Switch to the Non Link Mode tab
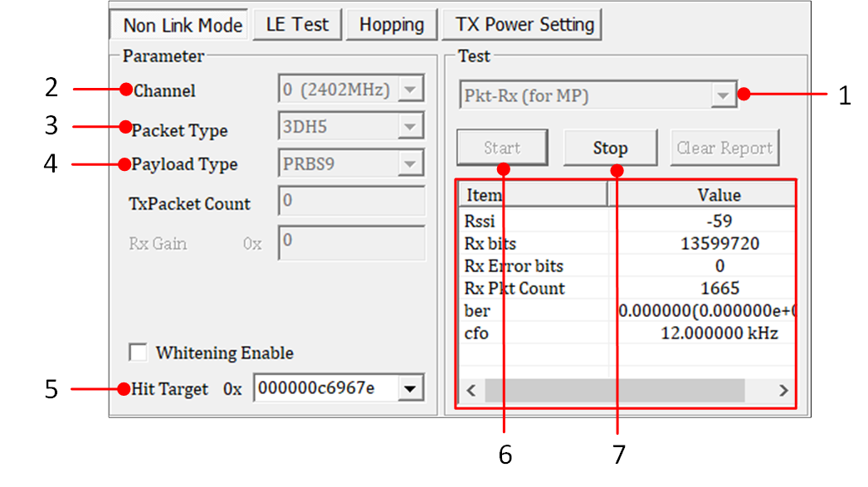Image resolution: width=868 pixels, height=487 pixels. tap(182, 25)
